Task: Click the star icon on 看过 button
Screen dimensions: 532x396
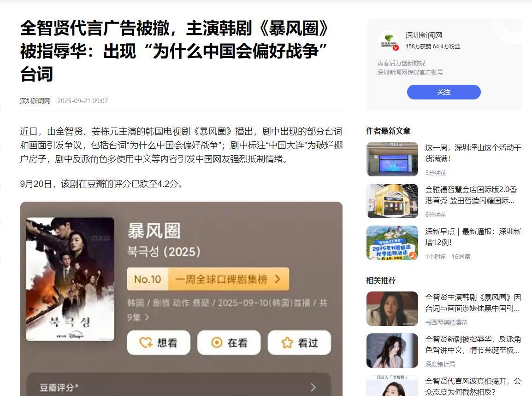Action: pos(287,343)
